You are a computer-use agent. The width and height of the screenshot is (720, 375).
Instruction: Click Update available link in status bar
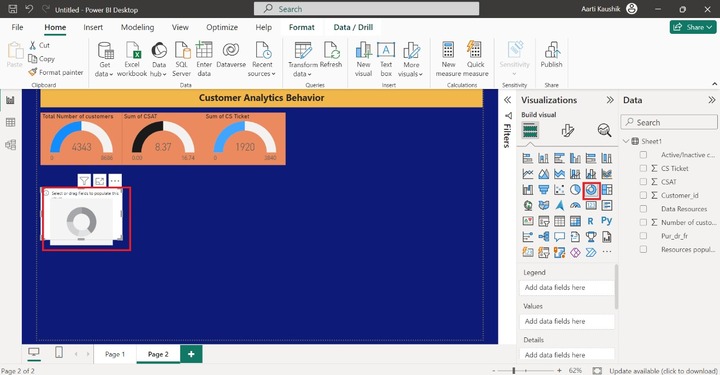[663, 371]
